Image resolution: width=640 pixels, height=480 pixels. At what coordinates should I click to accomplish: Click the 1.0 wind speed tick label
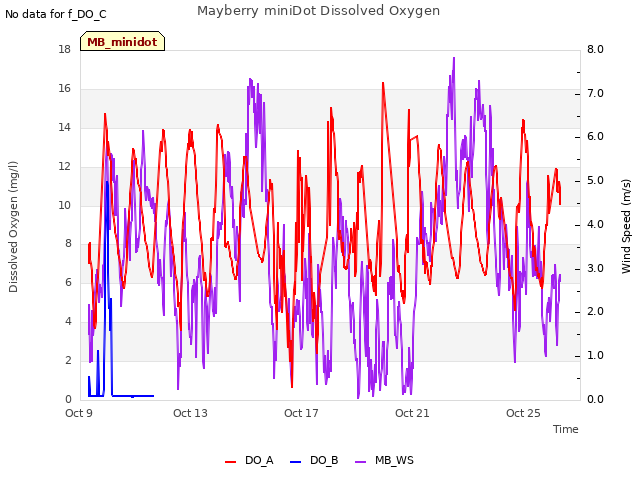pyautogui.click(x=595, y=355)
